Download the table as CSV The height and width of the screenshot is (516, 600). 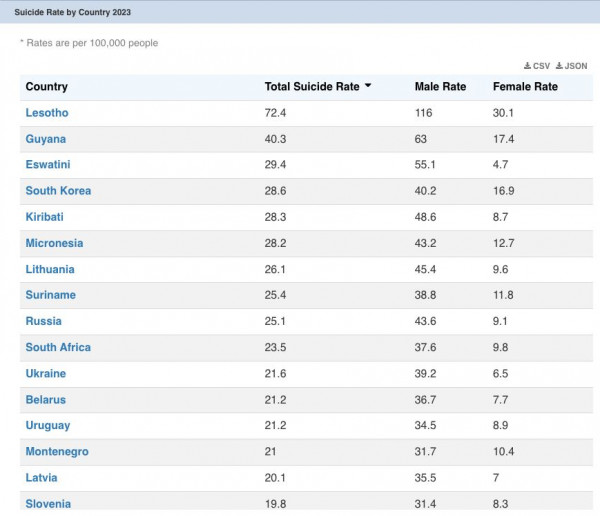coord(537,66)
